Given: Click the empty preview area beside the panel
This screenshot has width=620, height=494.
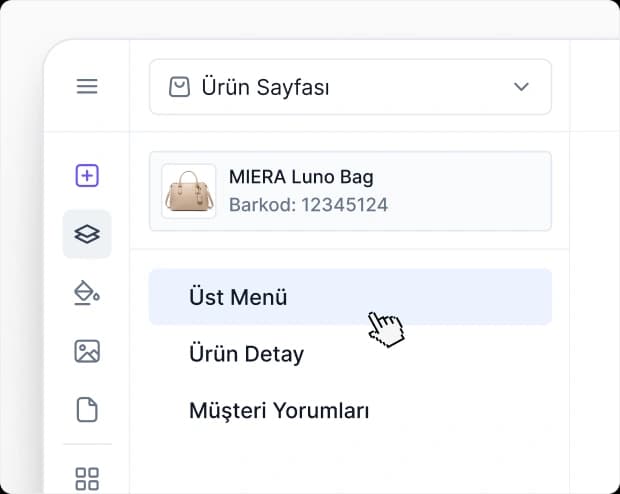Looking at the screenshot, I should (595, 300).
